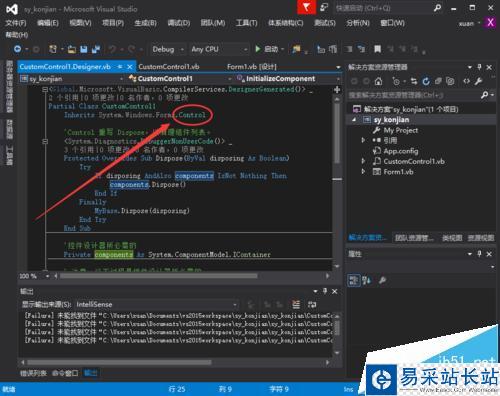Click property pages wrench in Properties panel
This screenshot has width=500, height=396.
pos(382,280)
